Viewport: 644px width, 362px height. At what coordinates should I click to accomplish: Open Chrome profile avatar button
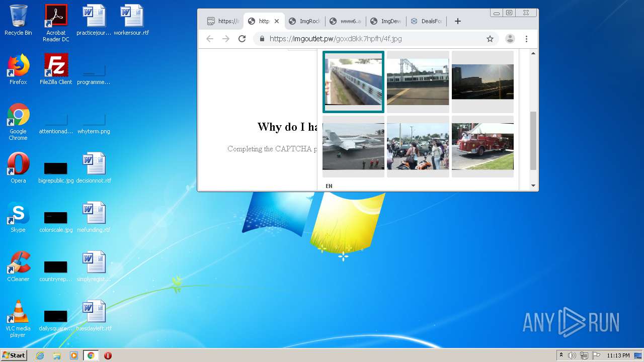click(x=510, y=39)
